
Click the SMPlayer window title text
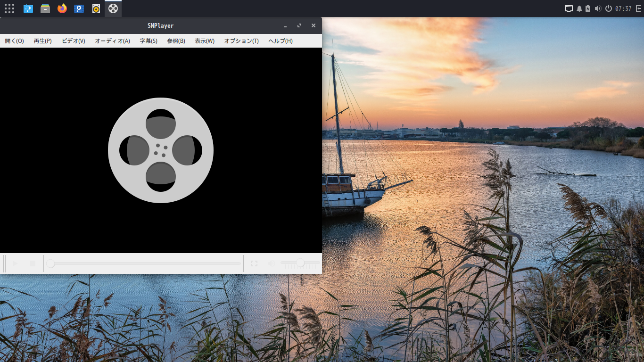click(160, 26)
